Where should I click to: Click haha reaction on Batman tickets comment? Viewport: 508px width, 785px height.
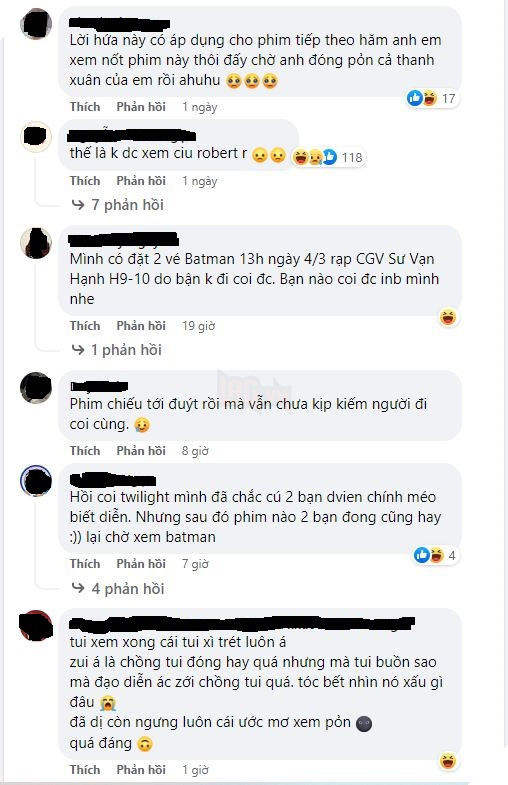coord(447,317)
